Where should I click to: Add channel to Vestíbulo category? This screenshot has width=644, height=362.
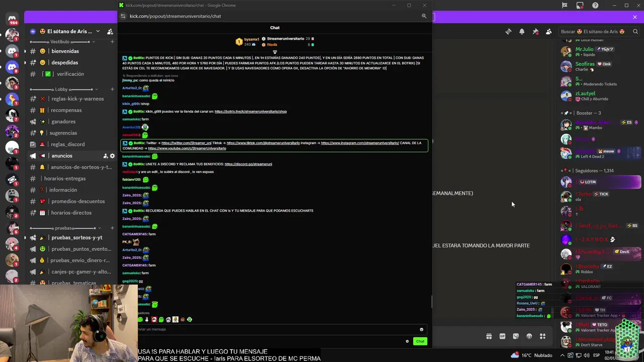[x=112, y=42]
